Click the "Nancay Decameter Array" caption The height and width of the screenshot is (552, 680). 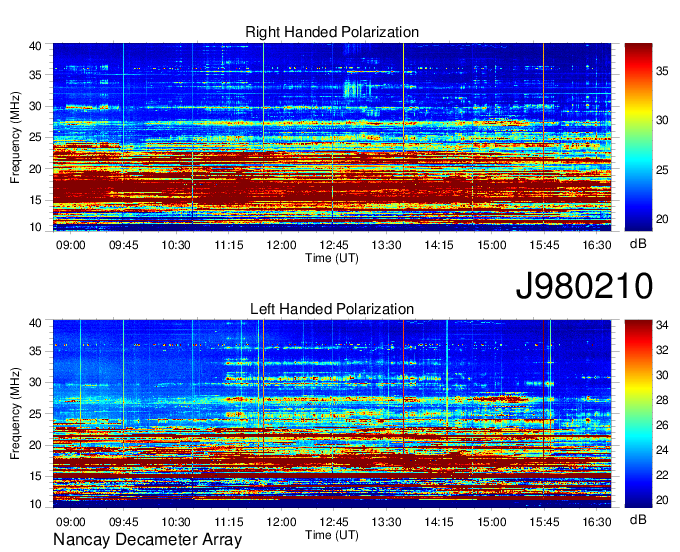pyautogui.click(x=147, y=540)
